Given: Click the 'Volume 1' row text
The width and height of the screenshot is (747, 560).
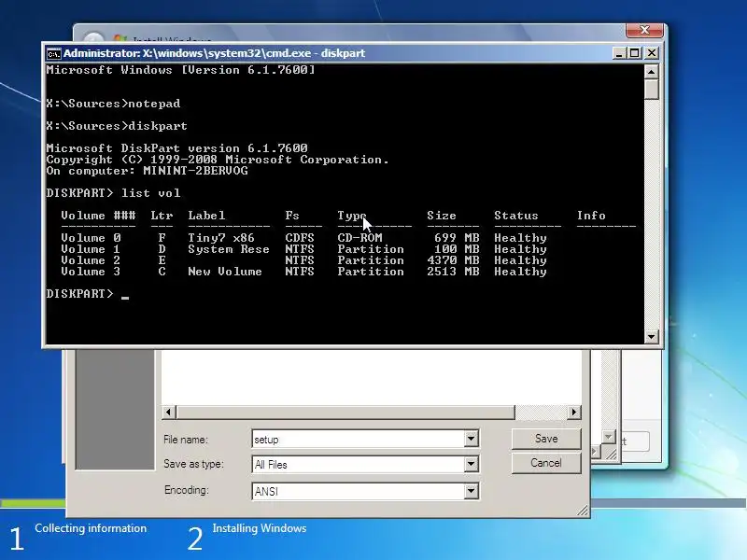Looking at the screenshot, I should (91, 249).
